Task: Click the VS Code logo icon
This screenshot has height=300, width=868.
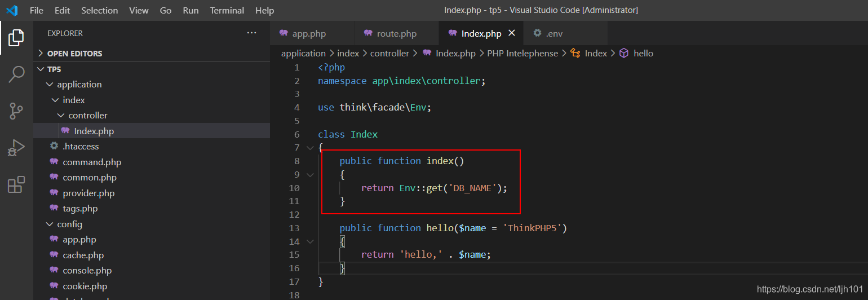Action: click(12, 10)
